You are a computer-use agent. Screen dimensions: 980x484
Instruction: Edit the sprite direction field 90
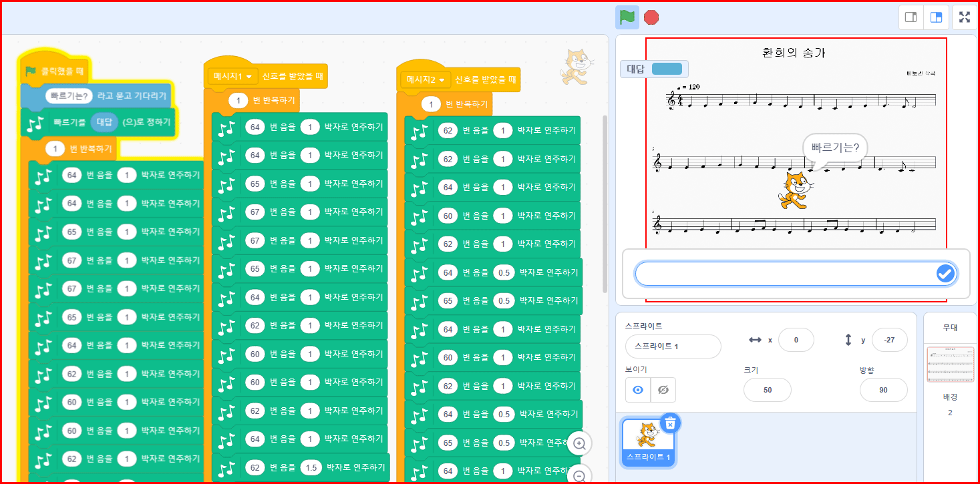[883, 390]
